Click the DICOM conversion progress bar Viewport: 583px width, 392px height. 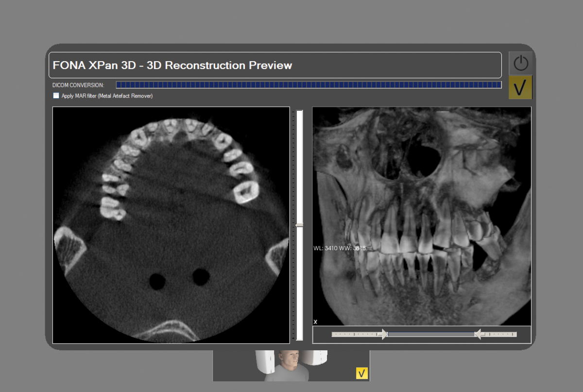[309, 85]
